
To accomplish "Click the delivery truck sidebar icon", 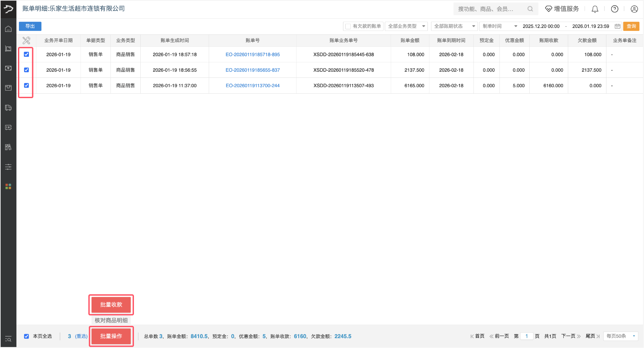I will point(8,108).
